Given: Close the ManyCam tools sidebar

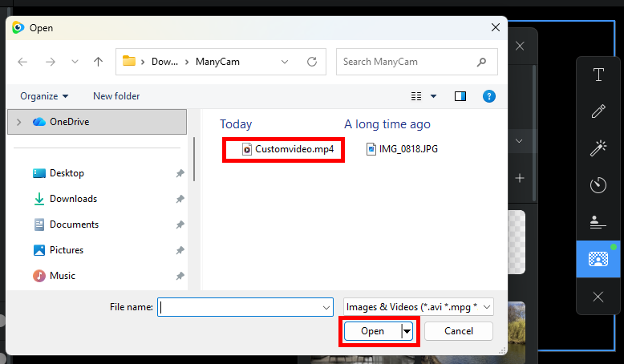Looking at the screenshot, I should tap(598, 297).
